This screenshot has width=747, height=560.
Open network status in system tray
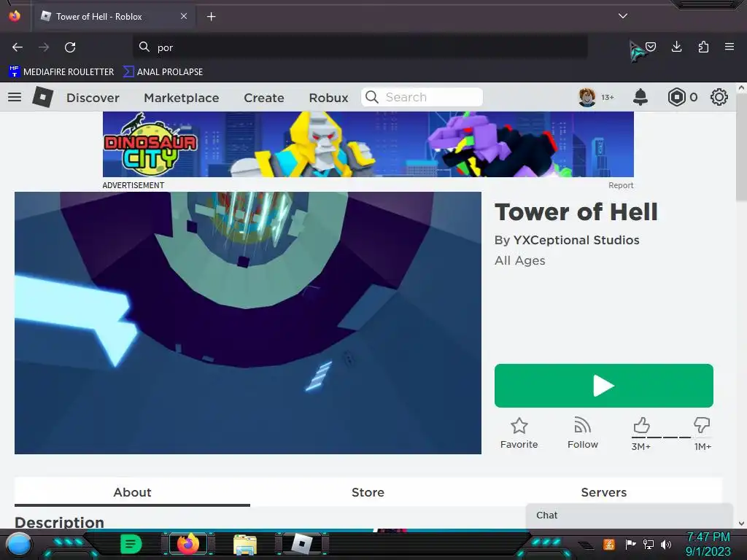[649, 544]
